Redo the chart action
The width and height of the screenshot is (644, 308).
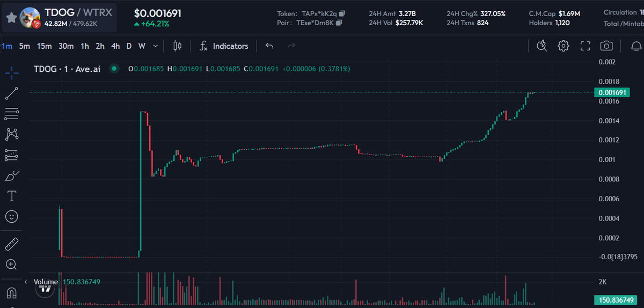(x=291, y=46)
